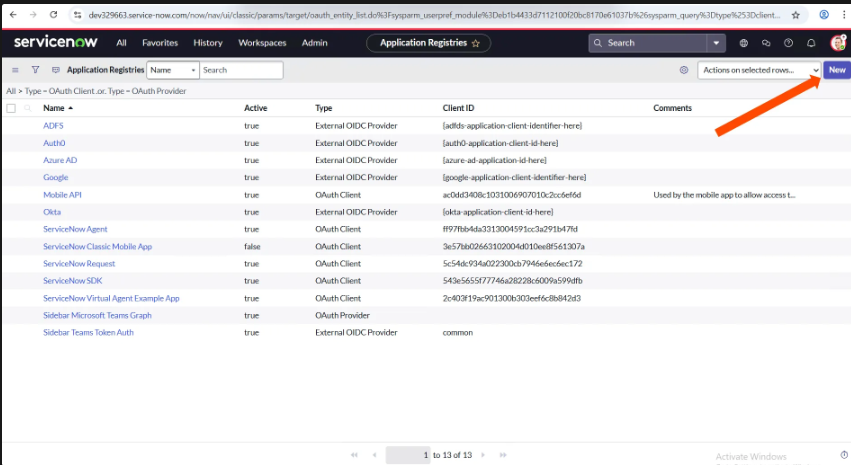Open the list hamburger menu icon
This screenshot has width=851, height=465.
tap(15, 70)
